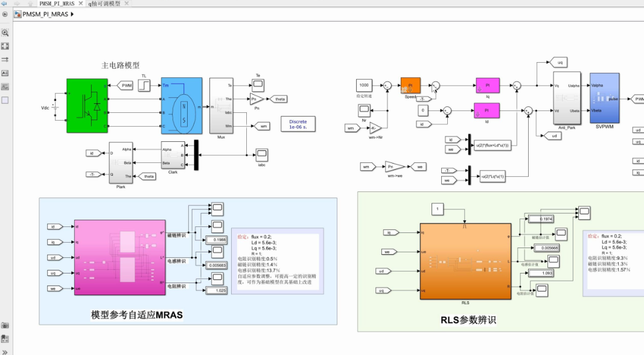Screen dimensions: 644x355
Task: Click the Discrete 1e-06 s powergui block
Action: [x=298, y=124]
